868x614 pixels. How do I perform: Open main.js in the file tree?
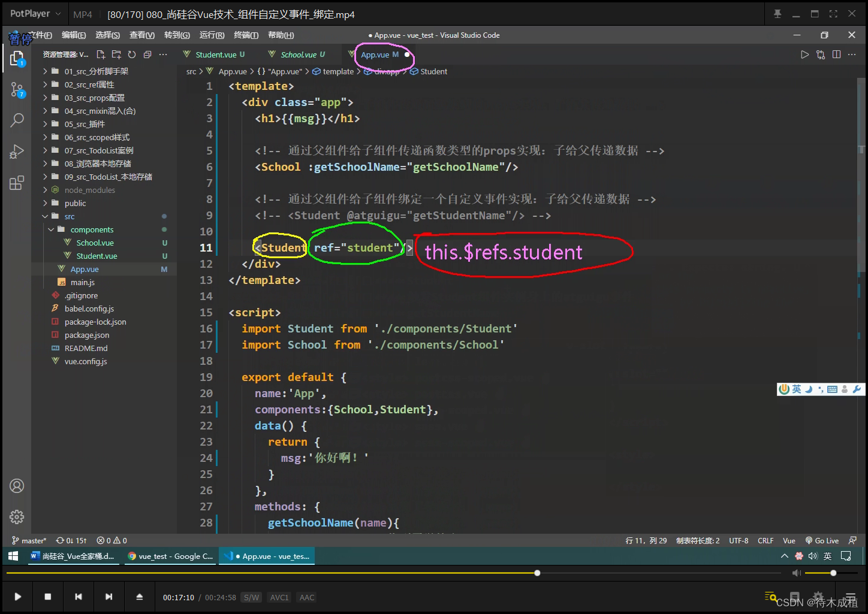[x=83, y=282]
